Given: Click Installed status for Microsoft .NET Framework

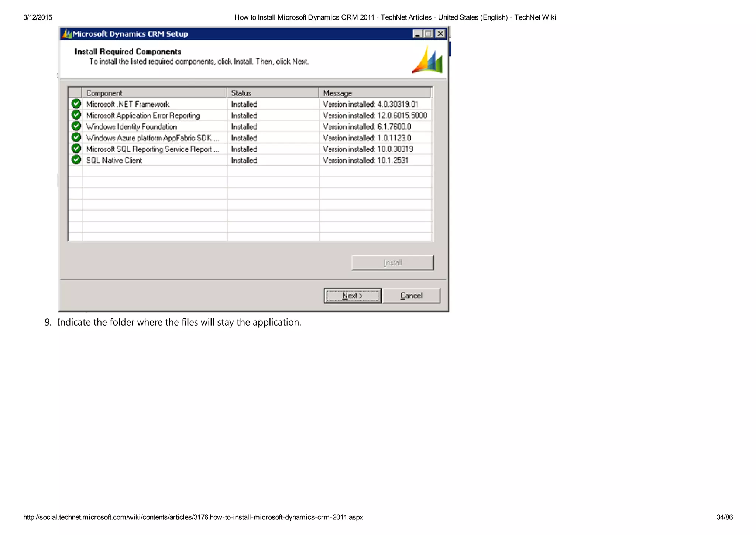Looking at the screenshot, I should (244, 104).
